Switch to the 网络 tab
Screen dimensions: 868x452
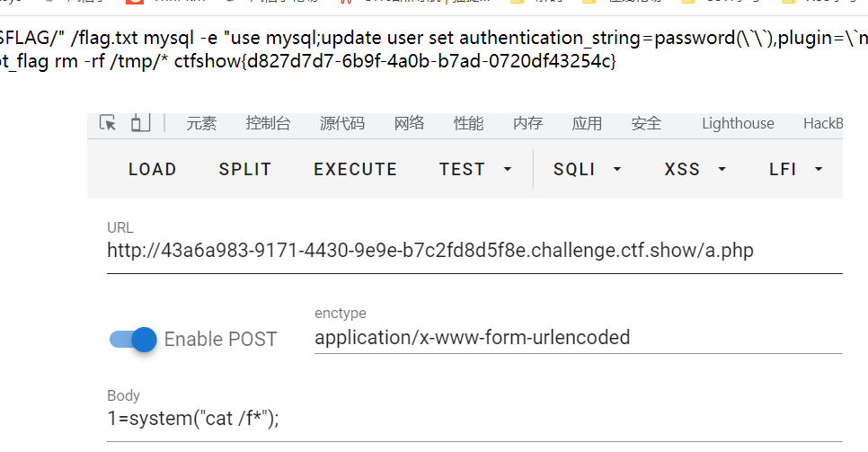coord(409,123)
